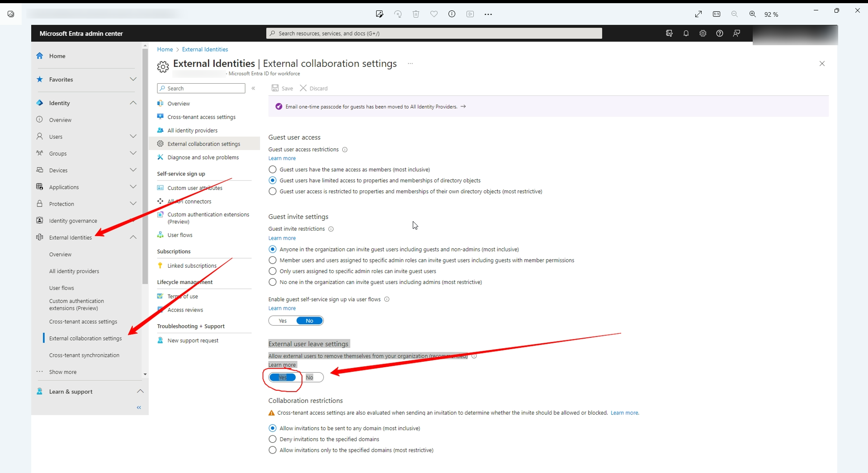The width and height of the screenshot is (868, 473).
Task: Select Allow invitations to any domain
Action: coord(273,428)
